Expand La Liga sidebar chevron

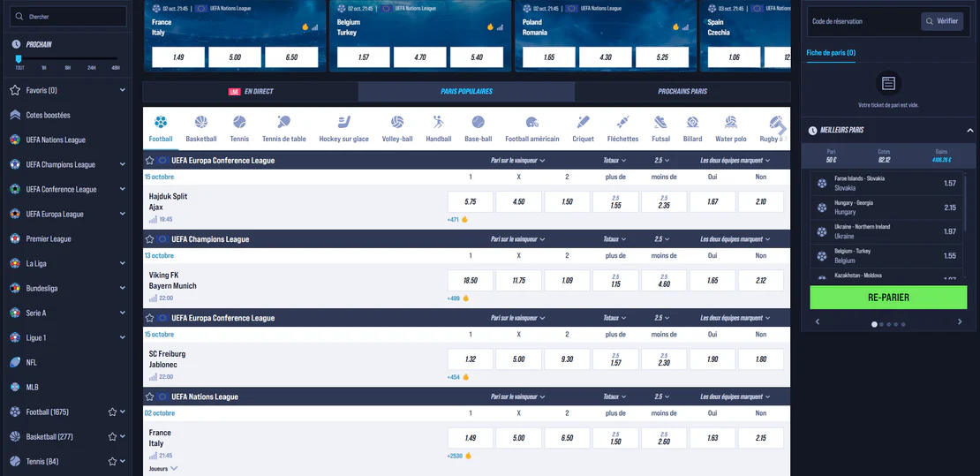[x=123, y=263]
